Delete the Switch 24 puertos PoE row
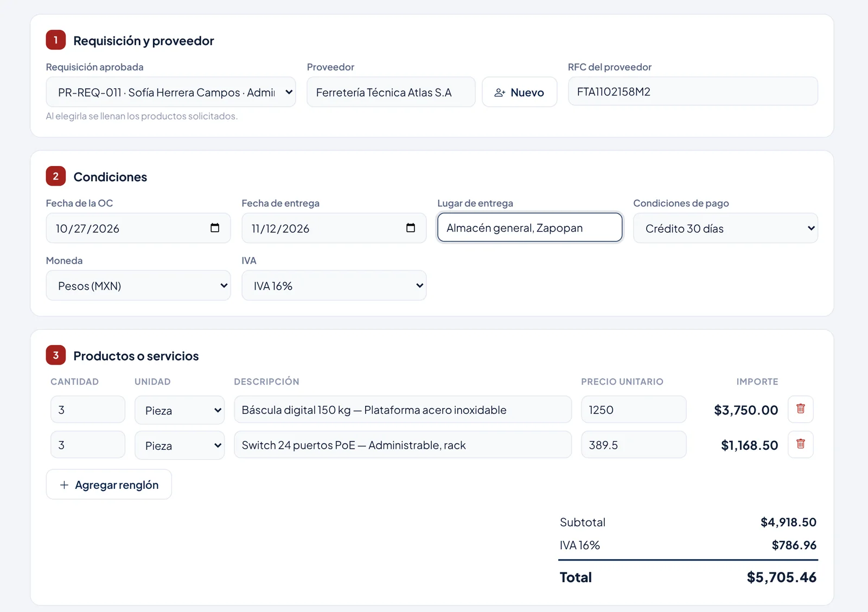 point(800,444)
